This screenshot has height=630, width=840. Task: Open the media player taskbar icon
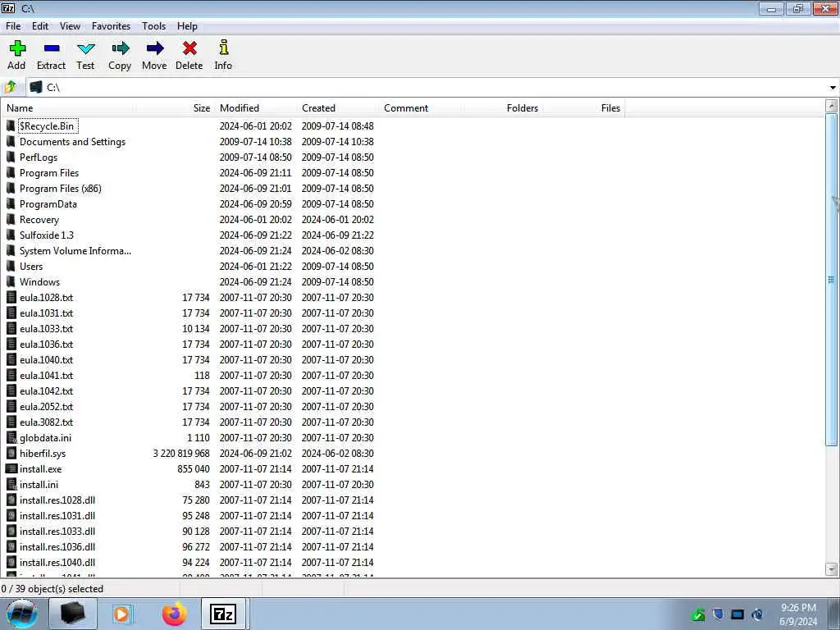coord(122,614)
